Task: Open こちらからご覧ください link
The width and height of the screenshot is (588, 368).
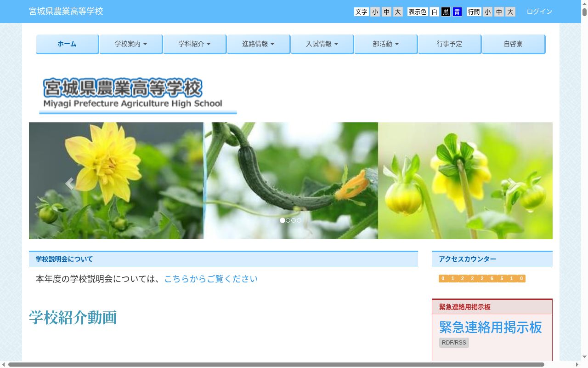Action: 211,279
